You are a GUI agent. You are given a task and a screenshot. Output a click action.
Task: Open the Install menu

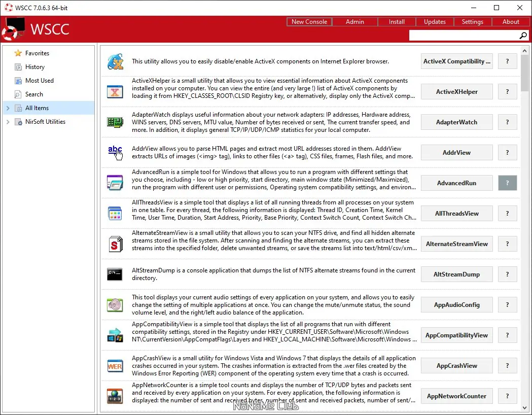pyautogui.click(x=396, y=22)
